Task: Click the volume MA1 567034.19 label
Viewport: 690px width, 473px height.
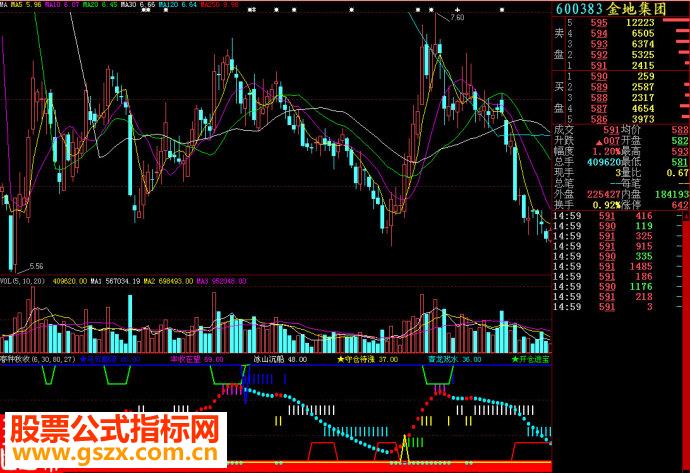Action: coord(116,281)
